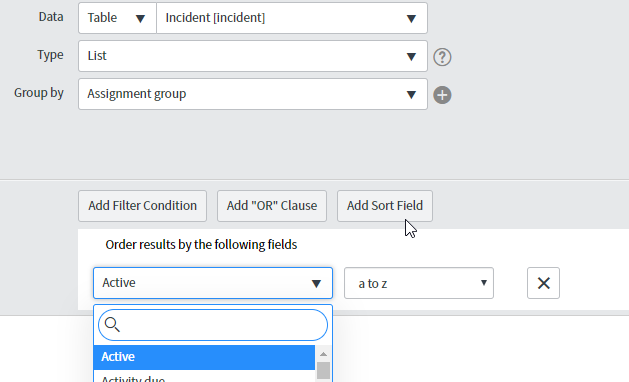Click the plus icon beside Group by
The height and width of the screenshot is (382, 629).
coord(442,95)
